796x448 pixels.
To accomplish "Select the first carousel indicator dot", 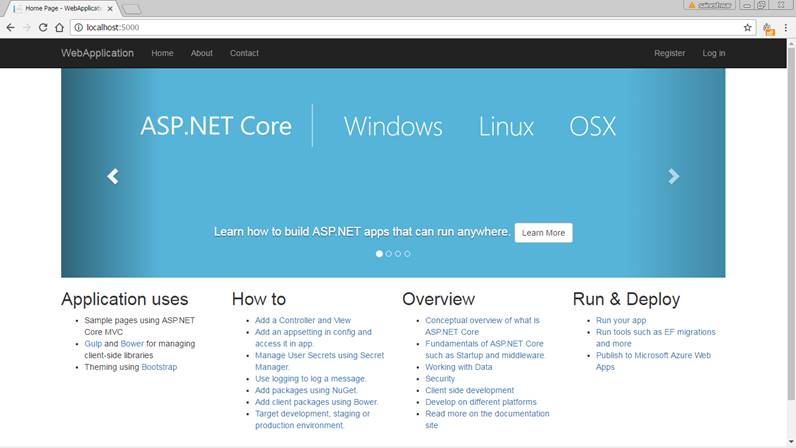I will point(379,253).
